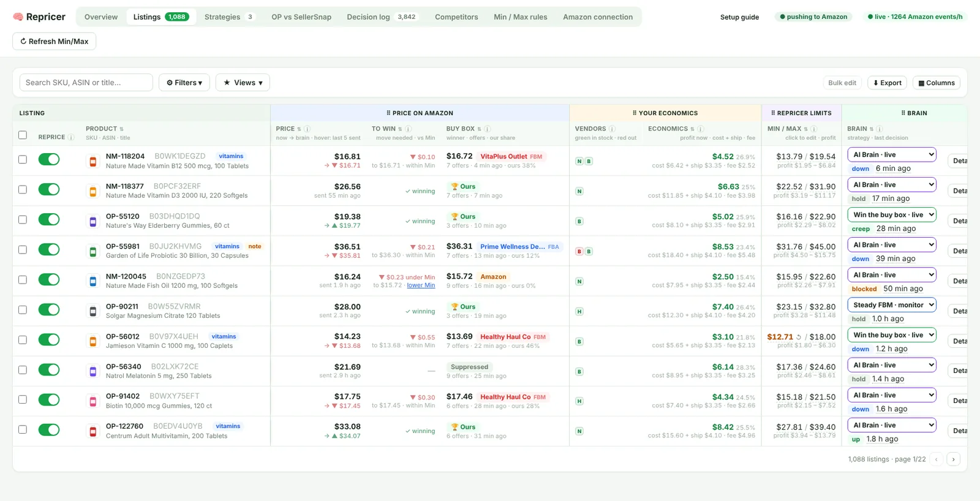The width and height of the screenshot is (980, 501).
Task: Click the info icon beside TO WIN header
Action: pyautogui.click(x=409, y=129)
